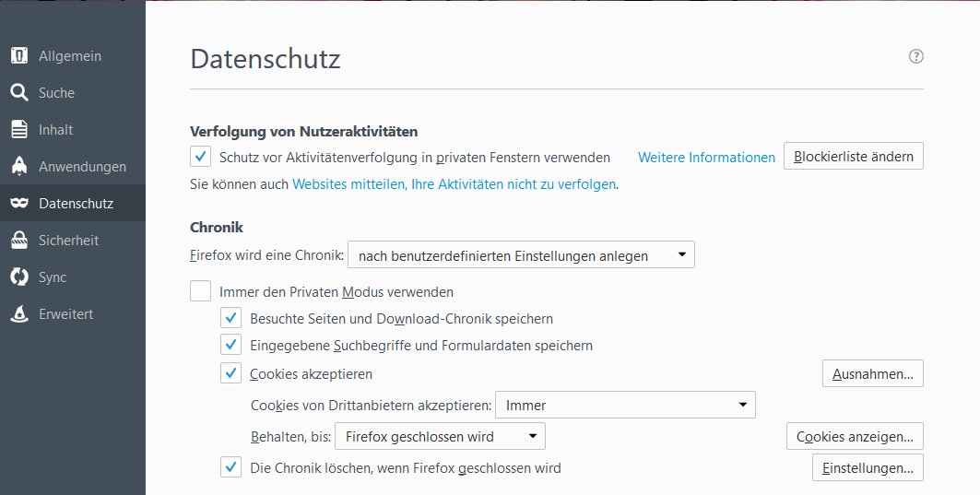The height and width of the screenshot is (495, 980).
Task: Click the Inhalt document icon
Action: coord(18,130)
